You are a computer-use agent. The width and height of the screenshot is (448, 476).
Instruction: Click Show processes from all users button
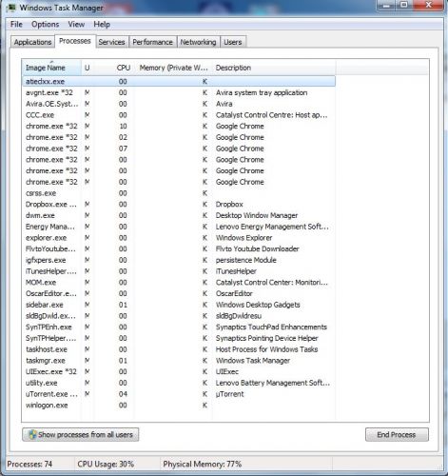81,434
